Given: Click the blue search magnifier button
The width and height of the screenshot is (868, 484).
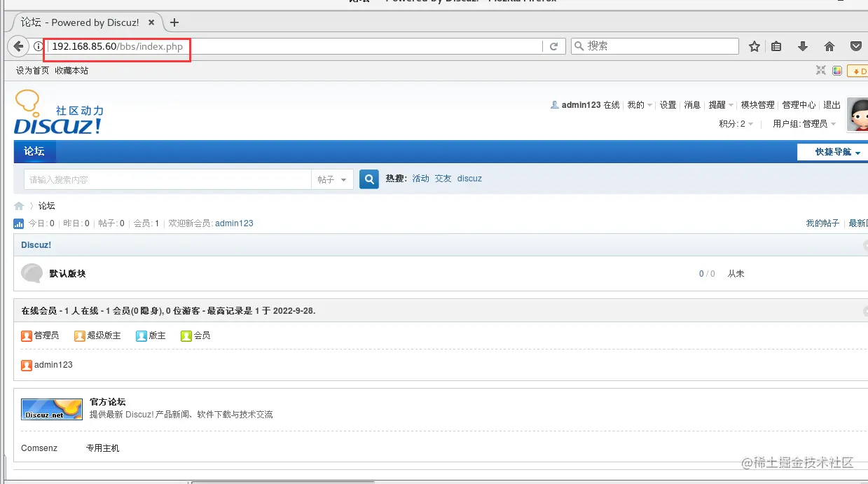Looking at the screenshot, I should point(368,179).
